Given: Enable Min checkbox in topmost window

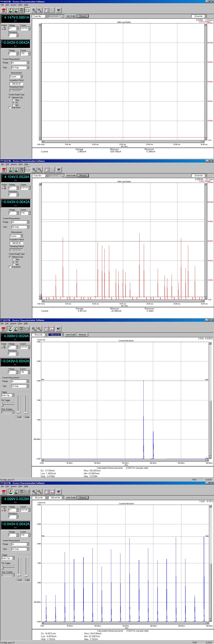Looking at the screenshot, I should click(14, 105).
